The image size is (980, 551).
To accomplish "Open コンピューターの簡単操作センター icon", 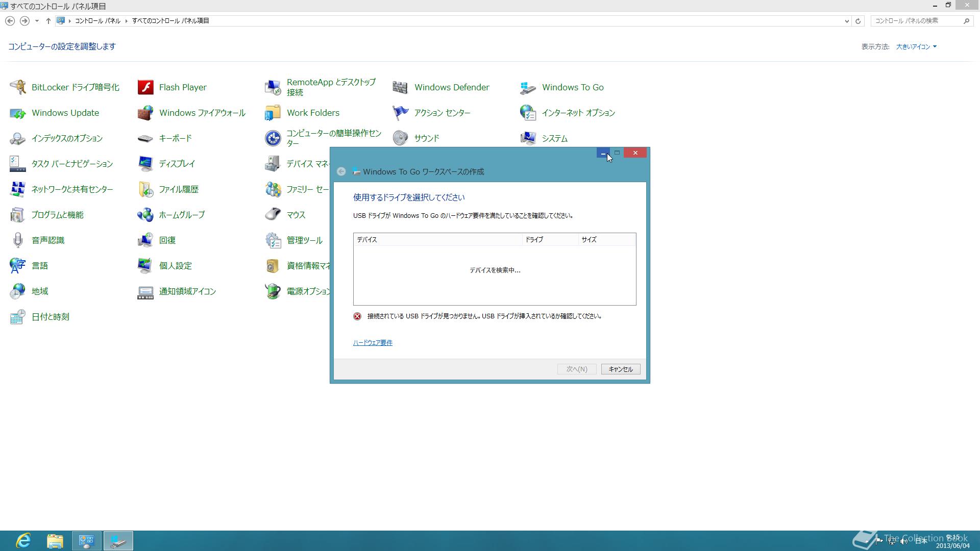I will pos(273,138).
